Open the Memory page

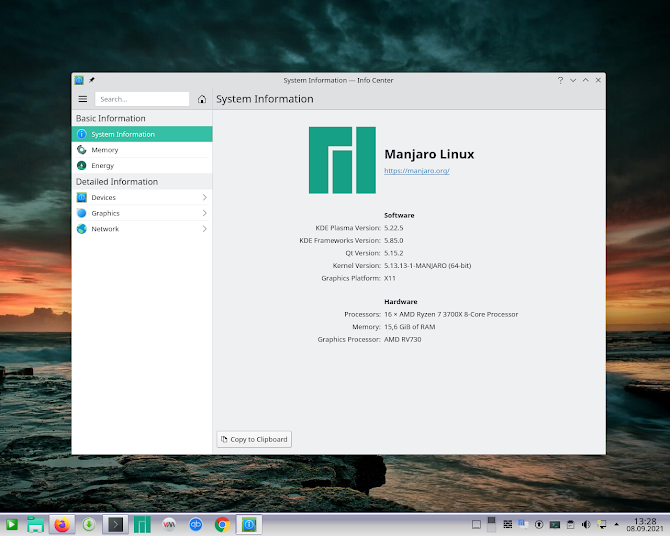pos(142,150)
